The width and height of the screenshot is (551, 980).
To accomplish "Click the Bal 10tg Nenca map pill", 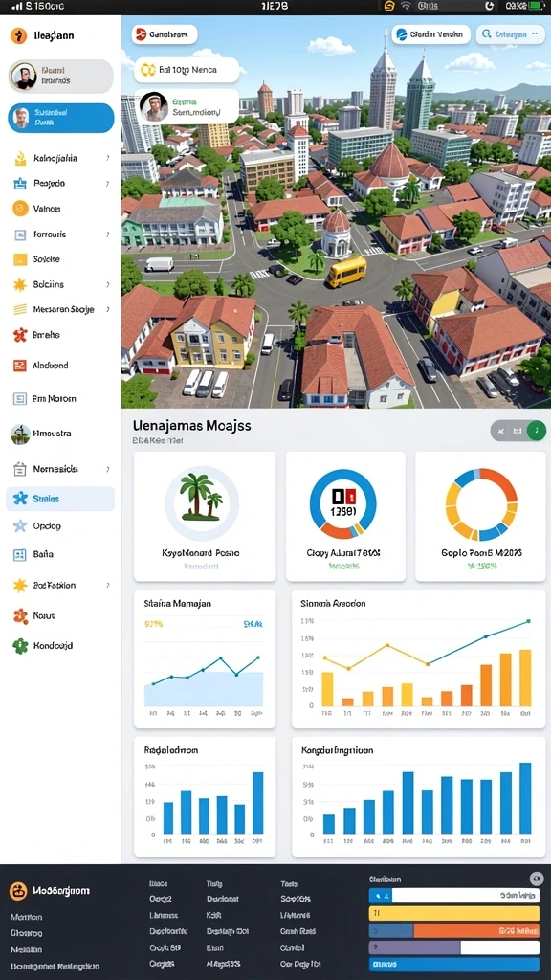I will click(187, 70).
